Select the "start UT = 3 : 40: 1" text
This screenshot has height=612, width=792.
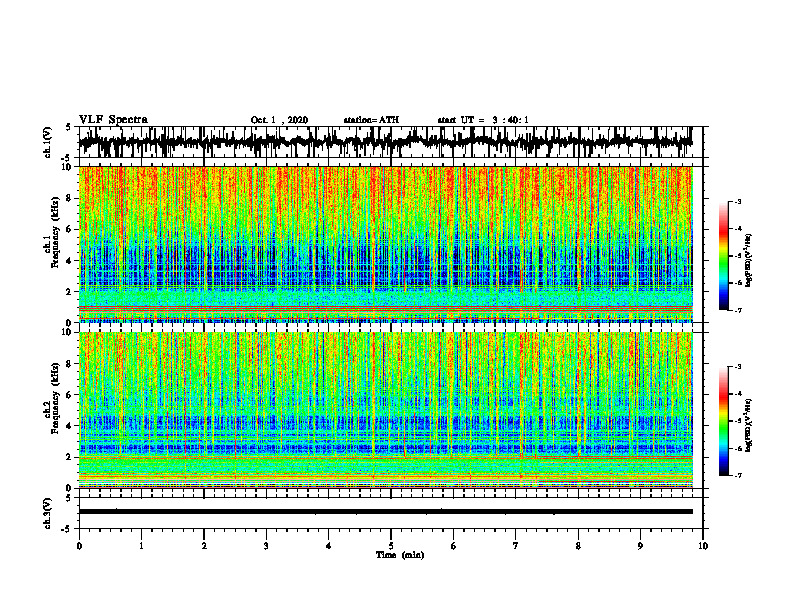pos(483,120)
